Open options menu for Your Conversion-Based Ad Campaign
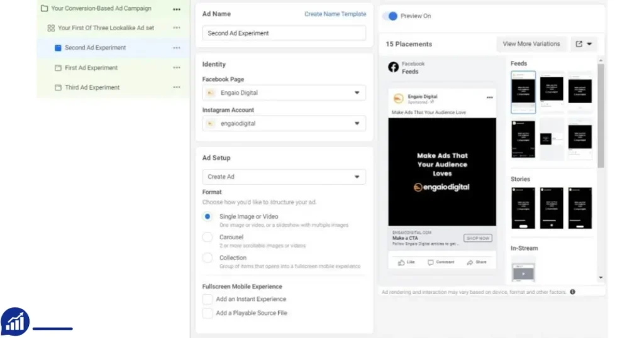The image size is (644, 338). [x=177, y=9]
